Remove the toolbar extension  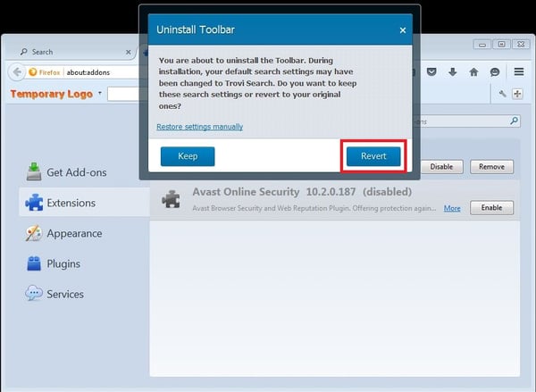tap(491, 167)
